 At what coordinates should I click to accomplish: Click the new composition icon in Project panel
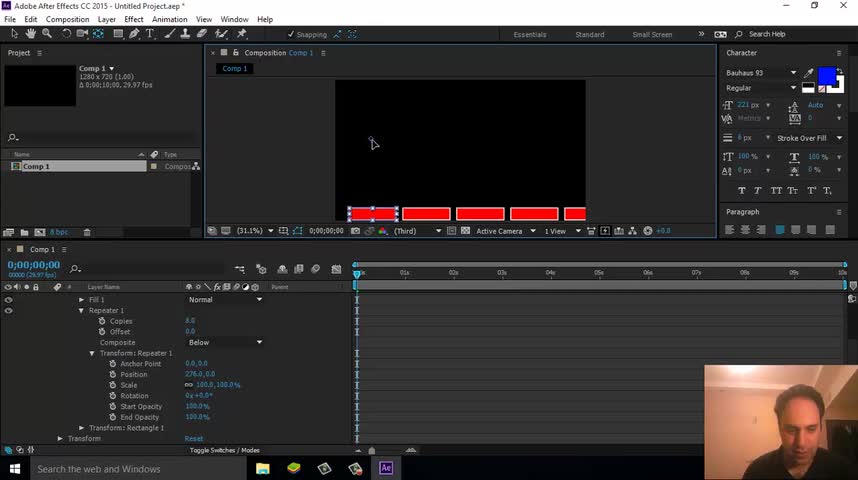(40, 232)
